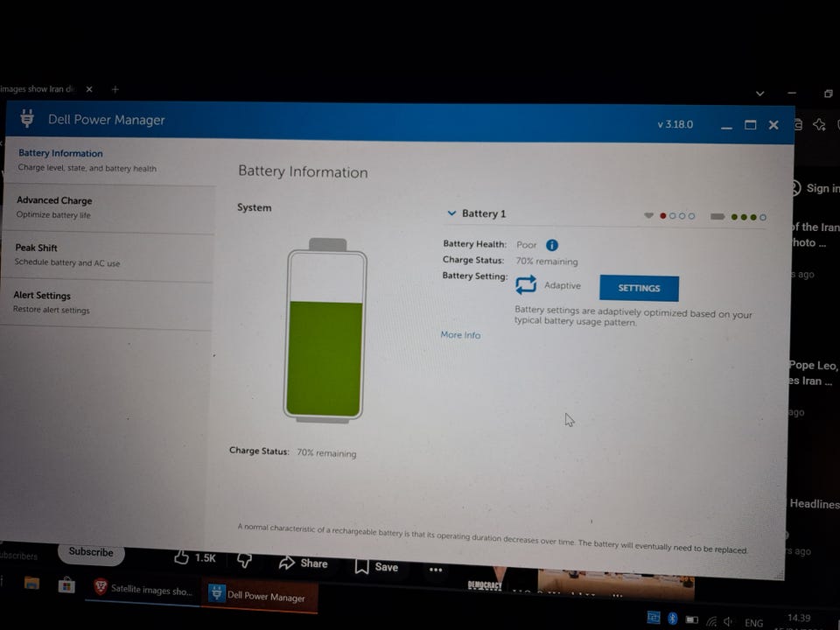Open a new browser tab with plus
Image resolution: width=840 pixels, height=630 pixels.
coord(115,89)
